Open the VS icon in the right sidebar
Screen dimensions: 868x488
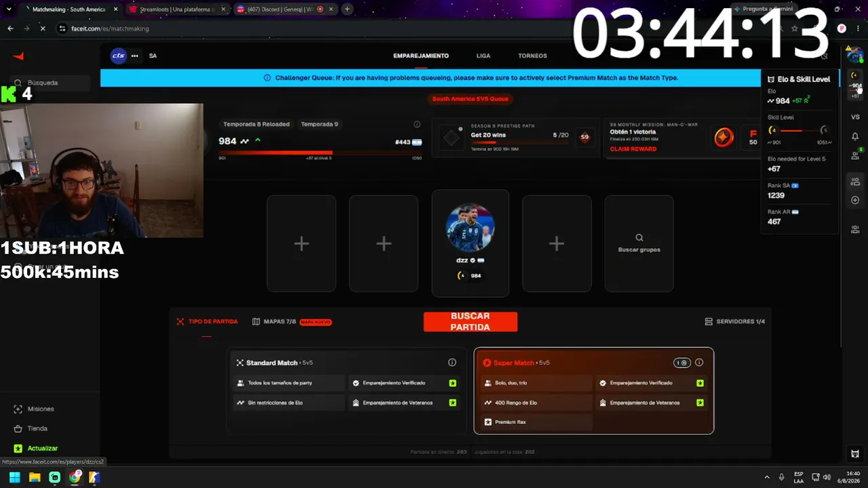(855, 117)
